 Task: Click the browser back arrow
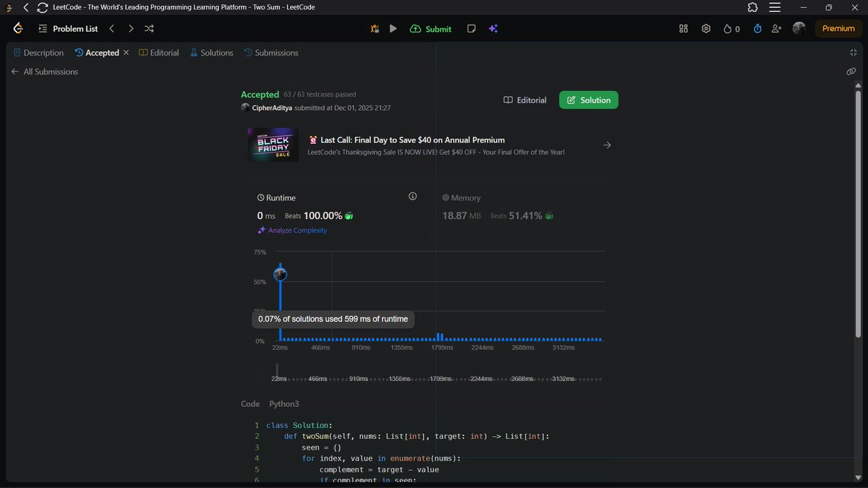point(27,7)
